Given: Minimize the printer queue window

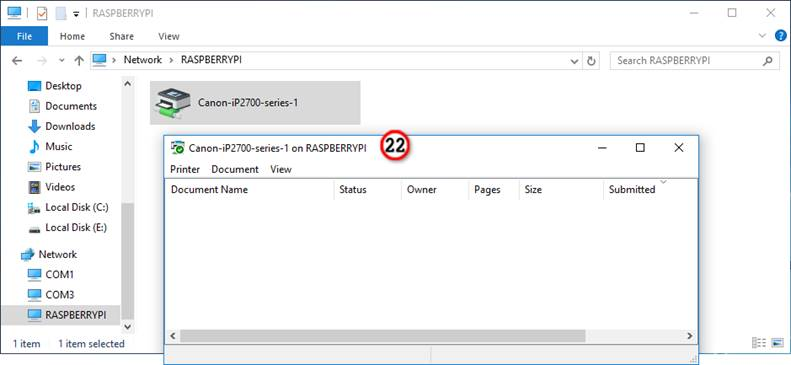Looking at the screenshot, I should pos(601,148).
